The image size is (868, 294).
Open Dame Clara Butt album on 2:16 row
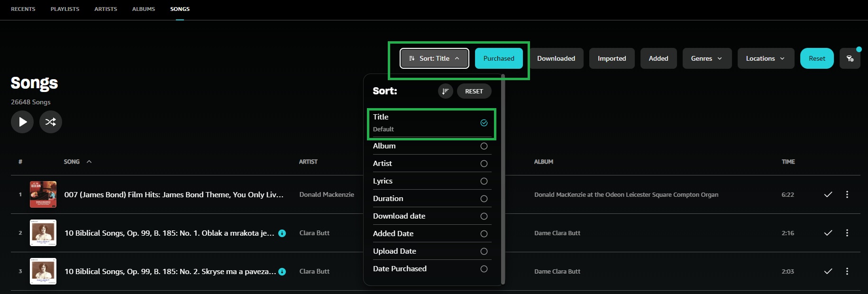point(557,233)
